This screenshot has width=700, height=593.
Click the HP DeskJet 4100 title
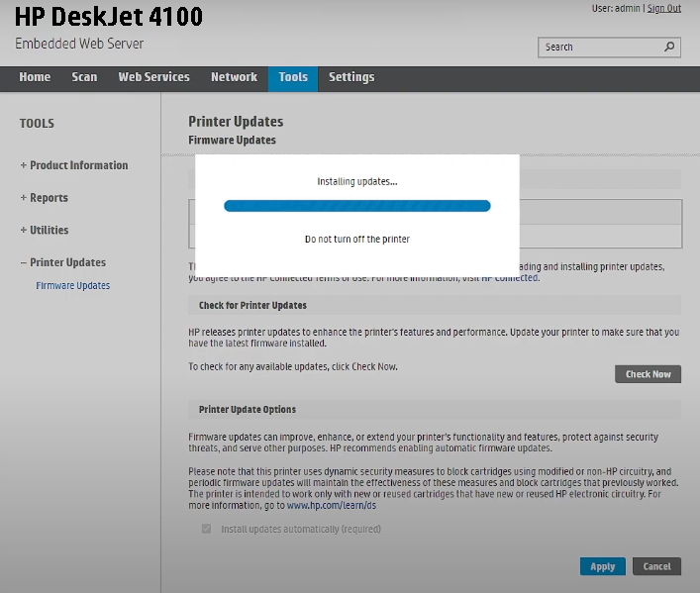[x=109, y=17]
